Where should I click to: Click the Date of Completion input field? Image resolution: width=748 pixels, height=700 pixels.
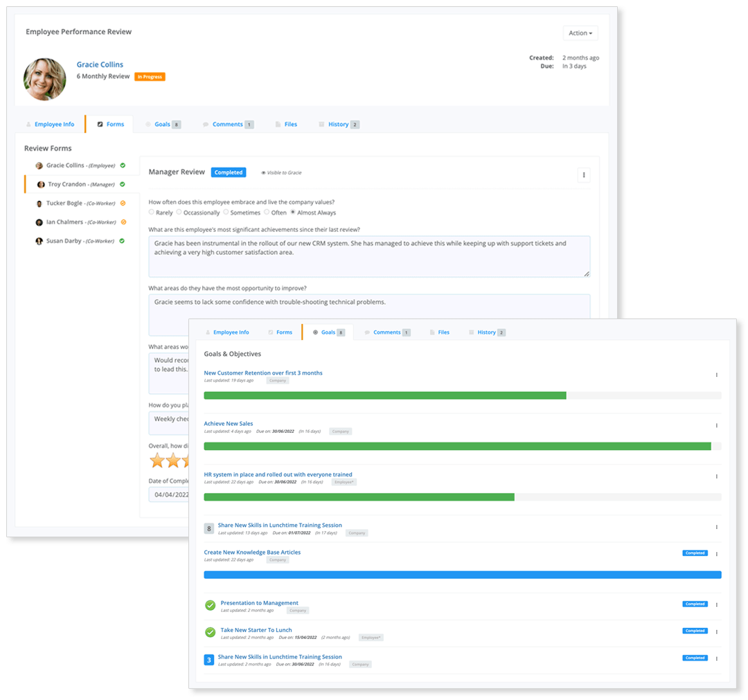click(168, 494)
